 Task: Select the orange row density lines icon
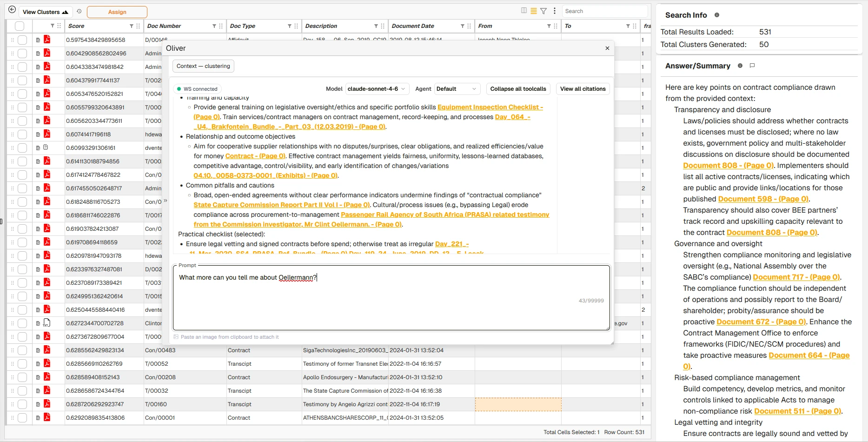click(534, 11)
